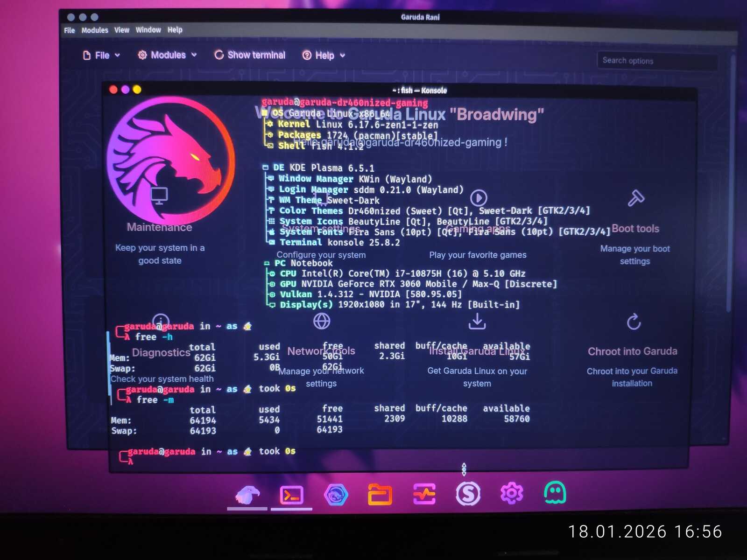The height and width of the screenshot is (560, 747).
Task: Launch the terminal icon in the dock
Action: 291,495
